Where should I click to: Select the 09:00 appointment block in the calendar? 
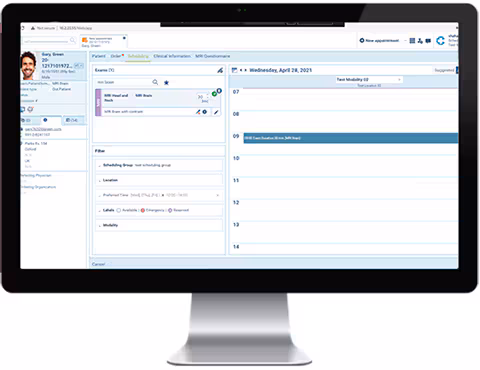(x=351, y=138)
